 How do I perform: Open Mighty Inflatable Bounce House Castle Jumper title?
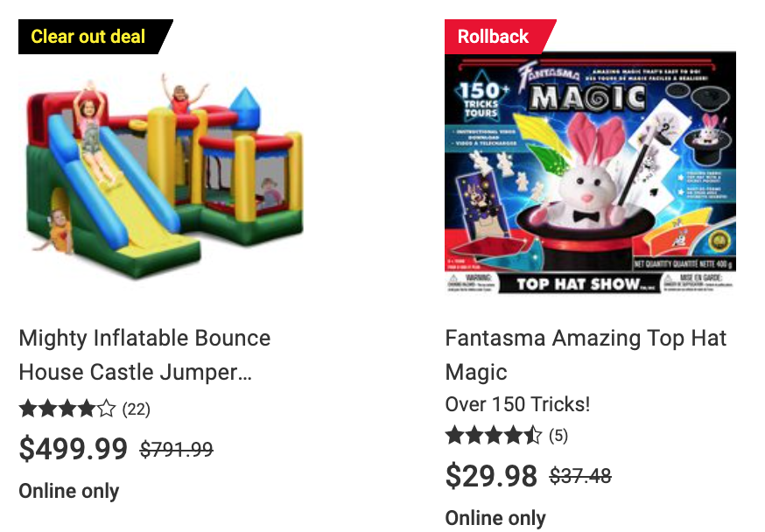coord(144,355)
